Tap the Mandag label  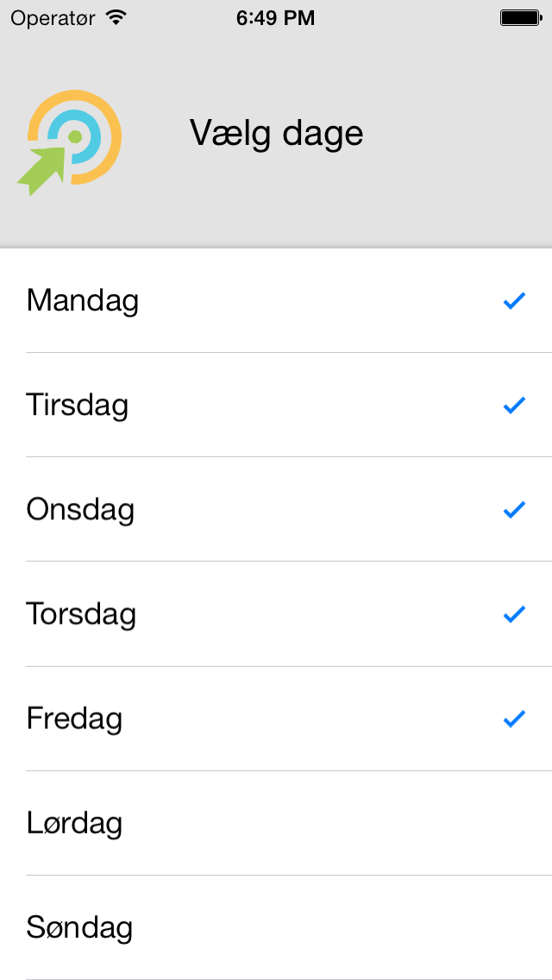(x=83, y=301)
